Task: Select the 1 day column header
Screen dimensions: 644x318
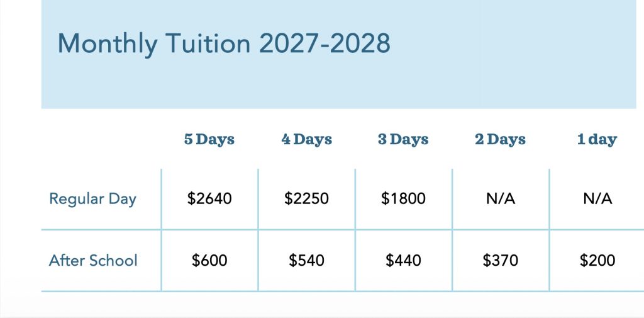Action: point(597,139)
